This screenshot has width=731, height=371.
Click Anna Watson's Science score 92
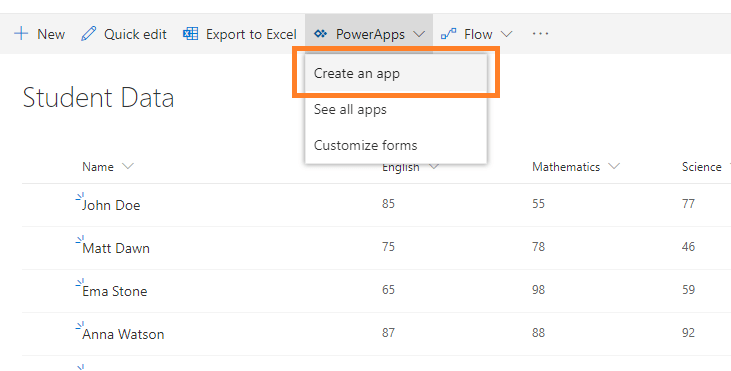pyautogui.click(x=689, y=332)
